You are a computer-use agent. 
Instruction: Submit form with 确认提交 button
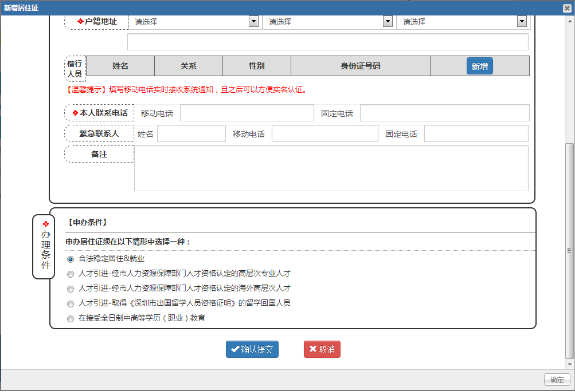(252, 349)
